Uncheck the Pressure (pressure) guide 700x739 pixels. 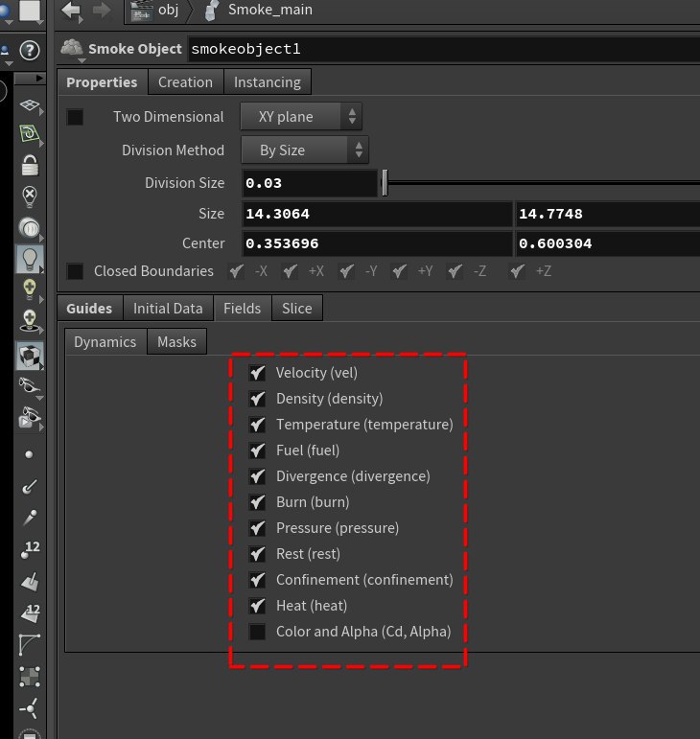pos(257,528)
